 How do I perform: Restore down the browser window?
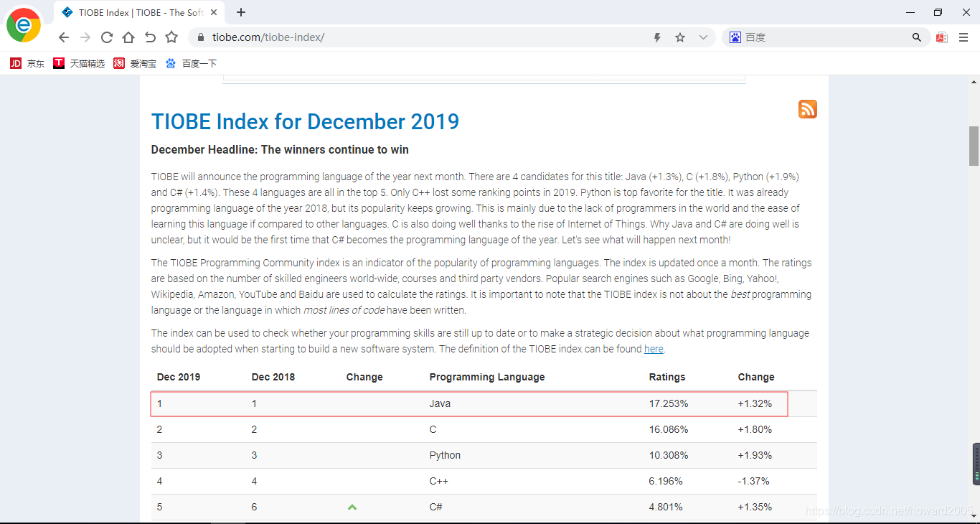(938, 12)
